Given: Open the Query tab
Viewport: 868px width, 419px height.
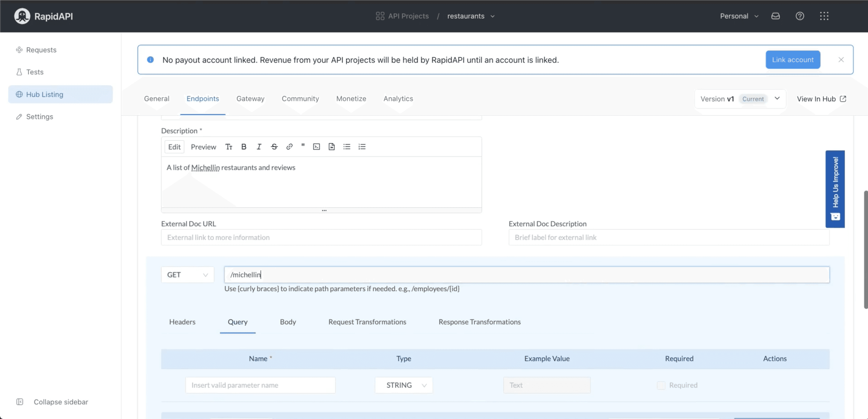Looking at the screenshot, I should tap(238, 322).
